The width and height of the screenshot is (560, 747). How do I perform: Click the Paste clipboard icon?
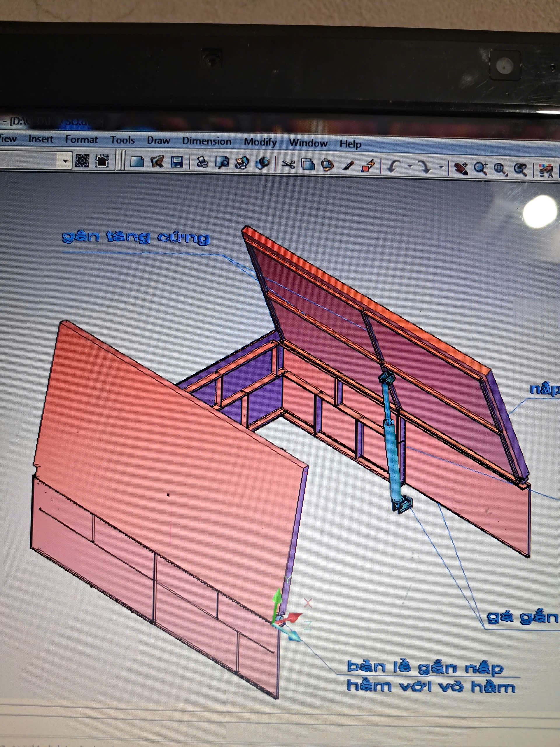328,165
